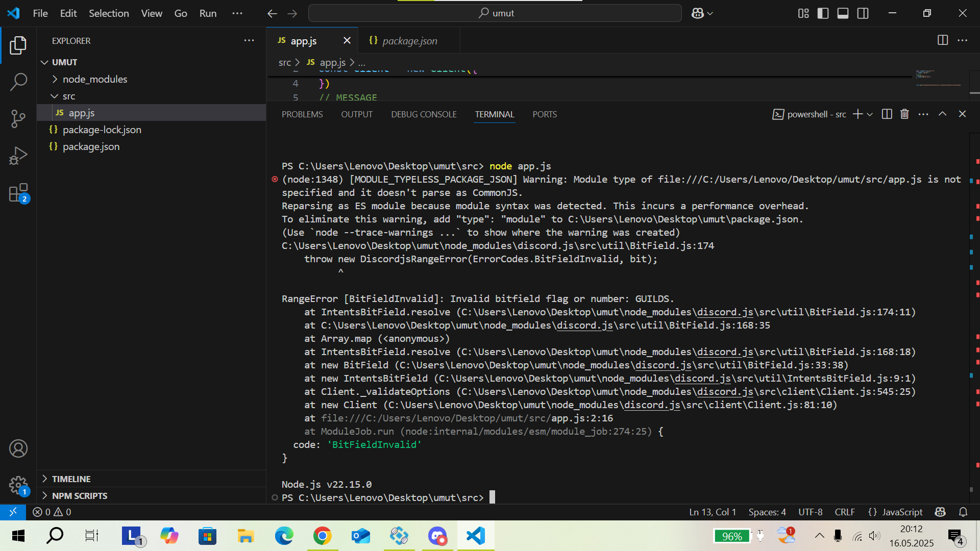The image size is (980, 551).
Task: Close the app.js editor tab
Action: pos(347,40)
